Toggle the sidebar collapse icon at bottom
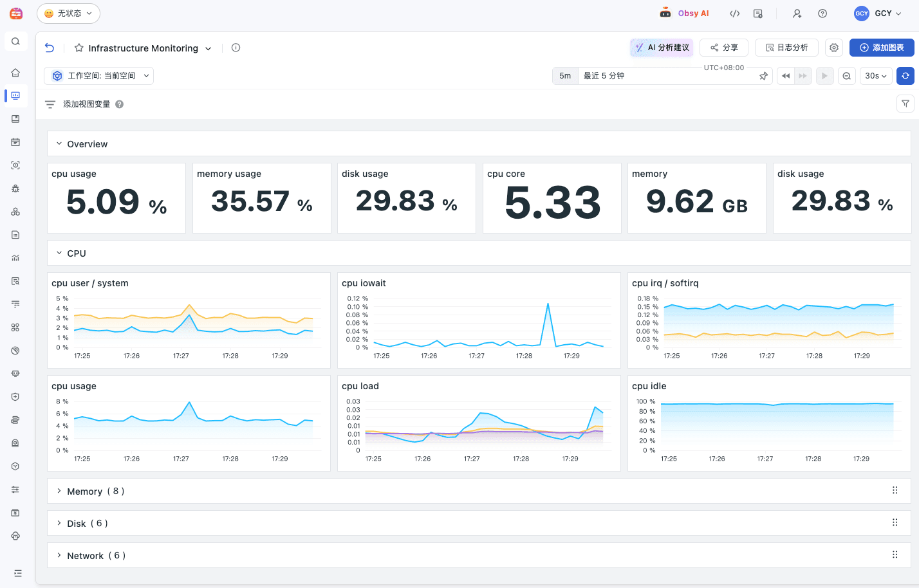 pos(17,573)
